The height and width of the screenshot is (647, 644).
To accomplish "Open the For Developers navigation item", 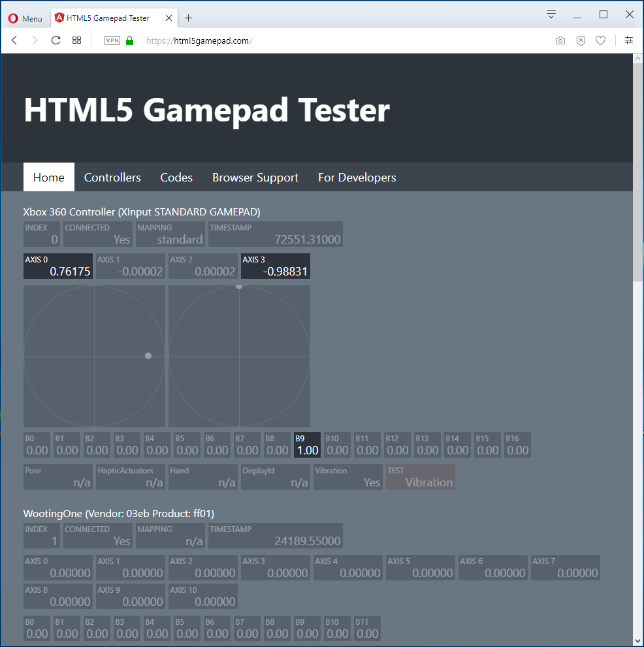I will [357, 178].
